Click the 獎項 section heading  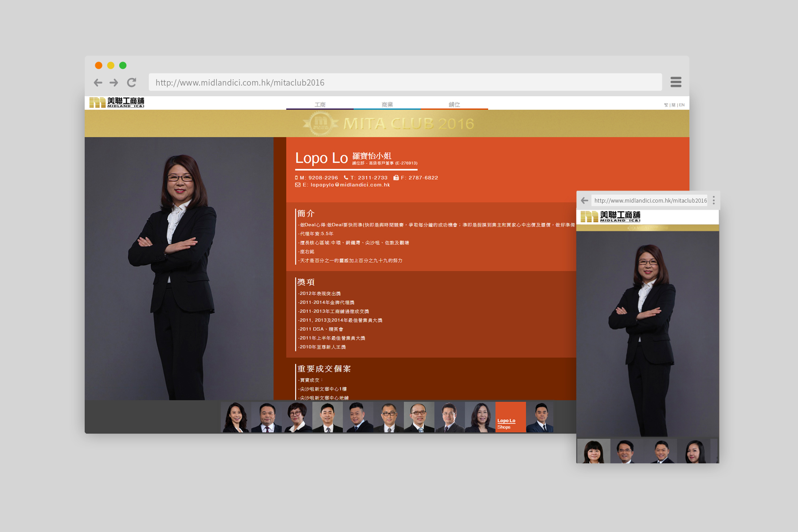pyautogui.click(x=306, y=282)
